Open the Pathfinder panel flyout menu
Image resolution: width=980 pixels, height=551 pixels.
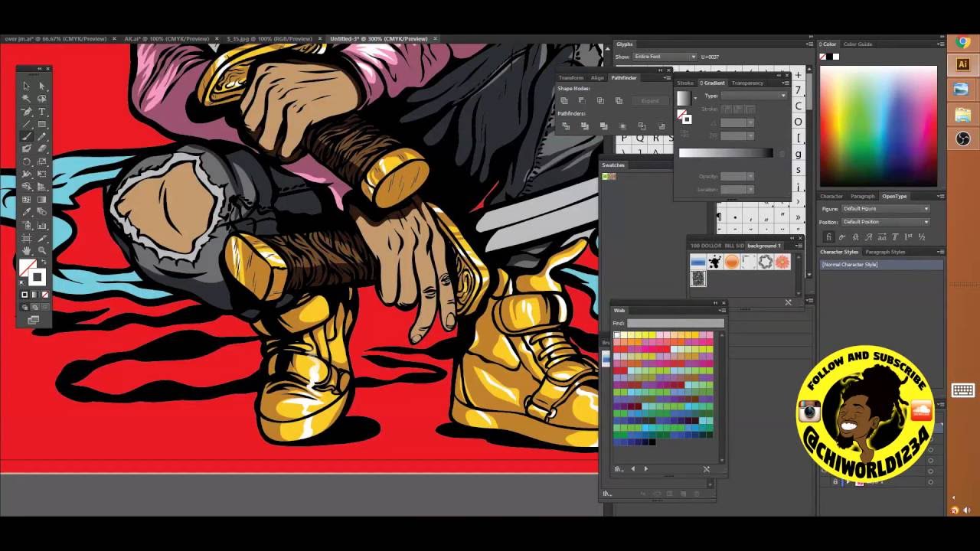[667, 78]
